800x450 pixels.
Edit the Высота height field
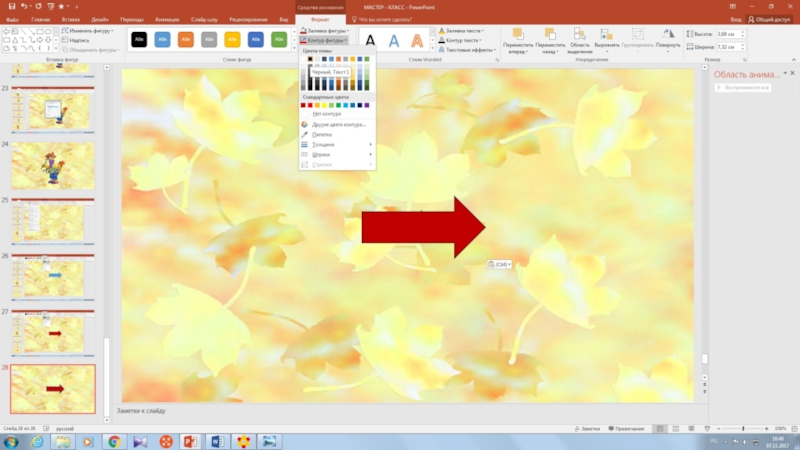point(728,34)
